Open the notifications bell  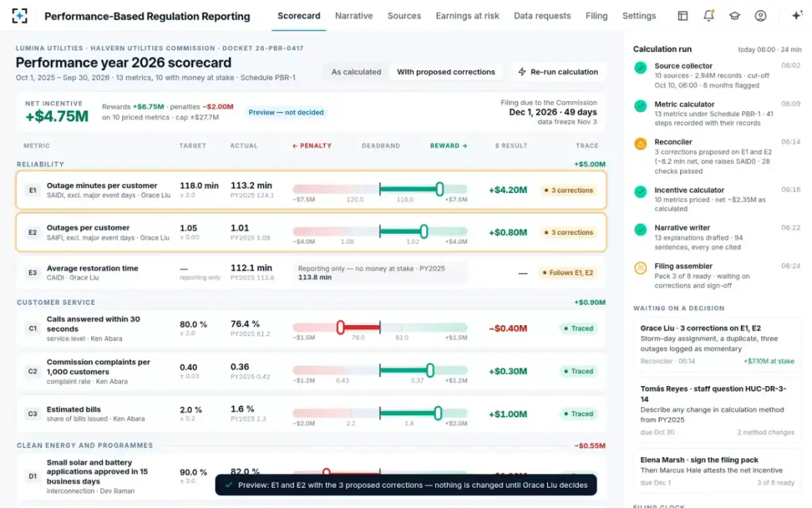708,16
